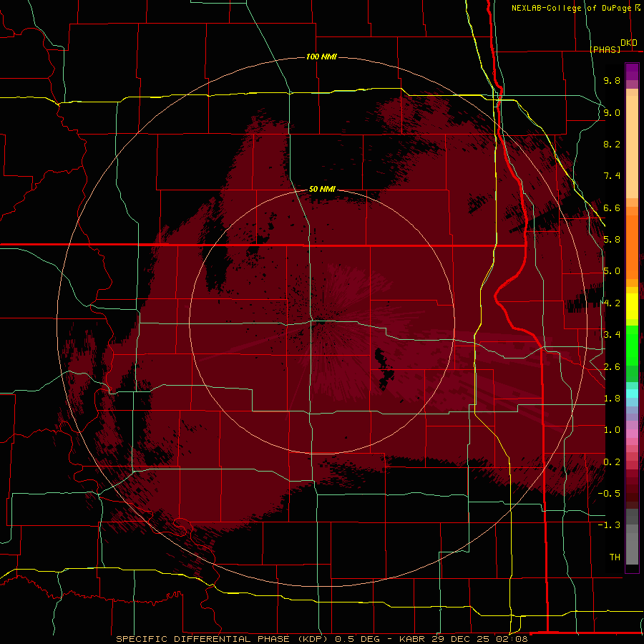The height and width of the screenshot is (644, 644).
Task: Click the "[PHAS]" label near the legend
Action: point(605,49)
